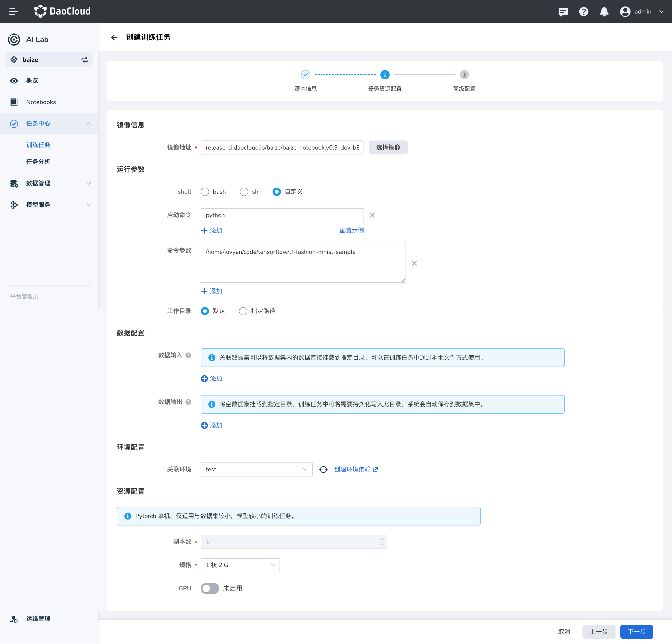Expand the 数据管理 sidebar menu
672x644 pixels.
tap(49, 183)
